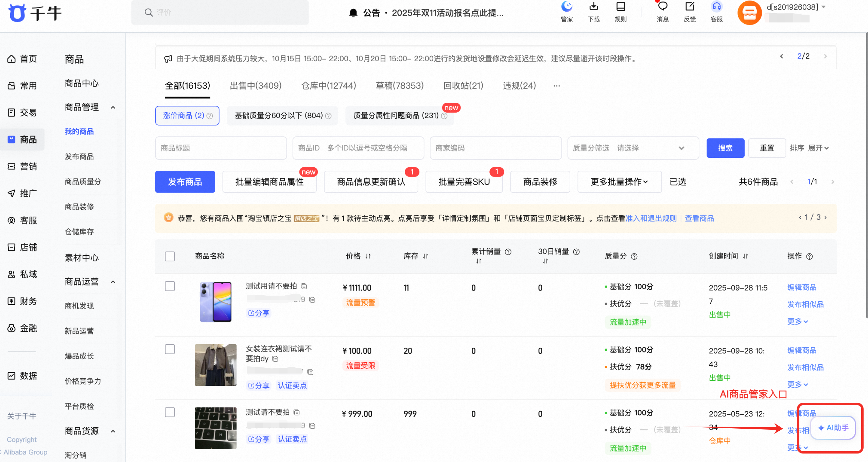Open 准入和退出规则 link
868x462 pixels.
(x=651, y=218)
